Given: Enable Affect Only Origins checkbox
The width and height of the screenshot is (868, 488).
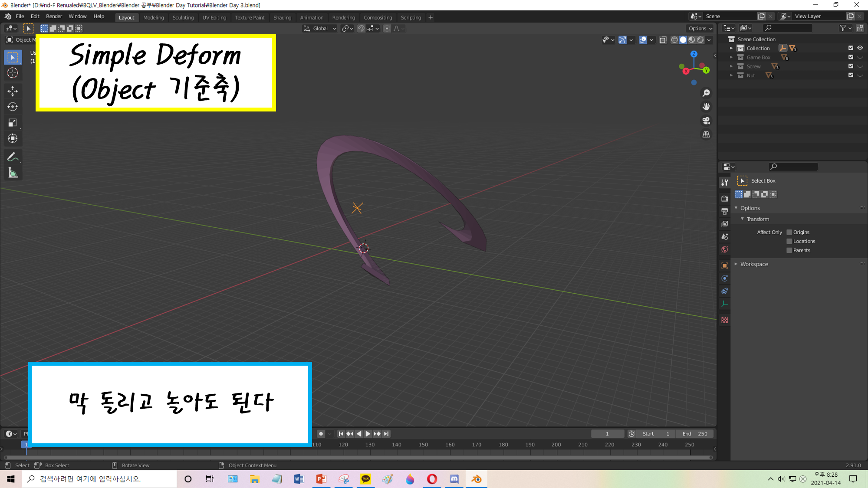Looking at the screenshot, I should tap(789, 233).
